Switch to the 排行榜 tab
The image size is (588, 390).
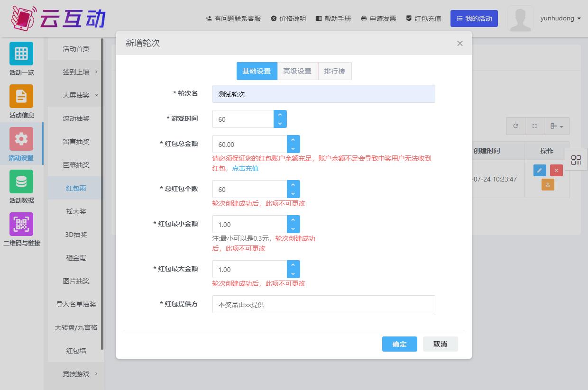click(334, 71)
